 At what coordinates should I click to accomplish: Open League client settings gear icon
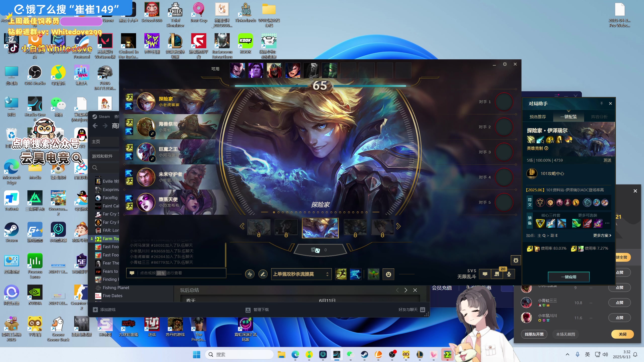pyautogui.click(x=505, y=64)
